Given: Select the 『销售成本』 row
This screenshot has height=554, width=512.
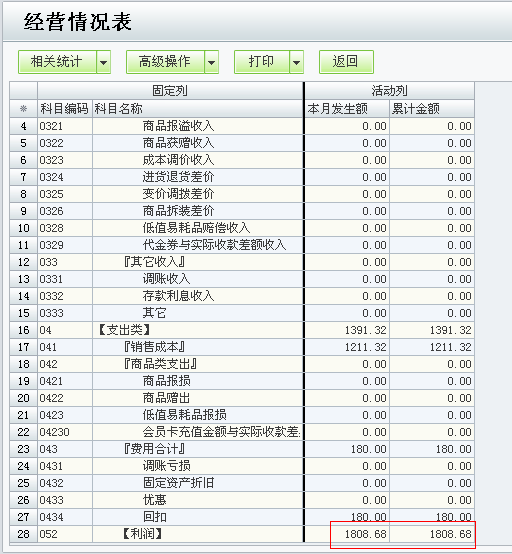Looking at the screenshot, I should 242,347.
